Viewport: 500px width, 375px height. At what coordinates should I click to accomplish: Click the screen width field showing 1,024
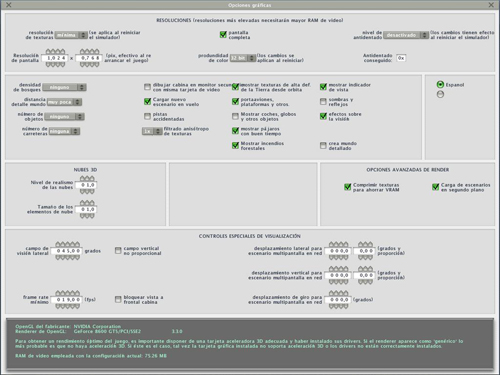pos(55,58)
